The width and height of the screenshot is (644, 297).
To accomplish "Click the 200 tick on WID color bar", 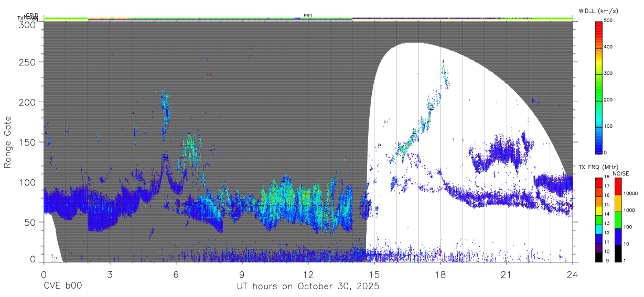I will (x=608, y=100).
